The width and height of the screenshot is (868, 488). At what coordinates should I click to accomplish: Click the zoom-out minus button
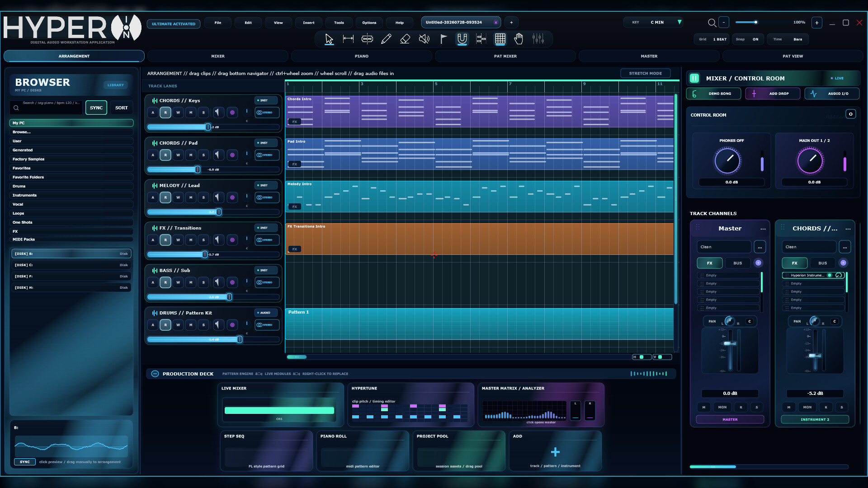pyautogui.click(x=724, y=22)
